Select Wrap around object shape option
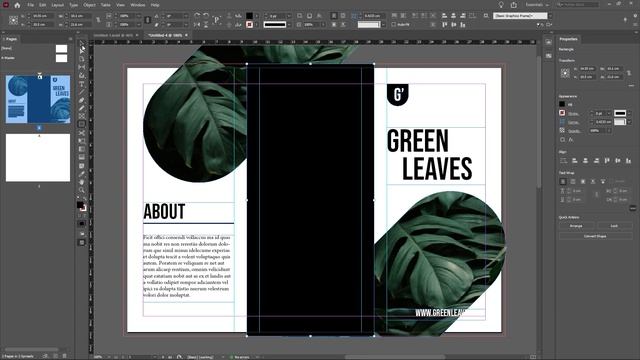640x360 pixels. tap(583, 181)
